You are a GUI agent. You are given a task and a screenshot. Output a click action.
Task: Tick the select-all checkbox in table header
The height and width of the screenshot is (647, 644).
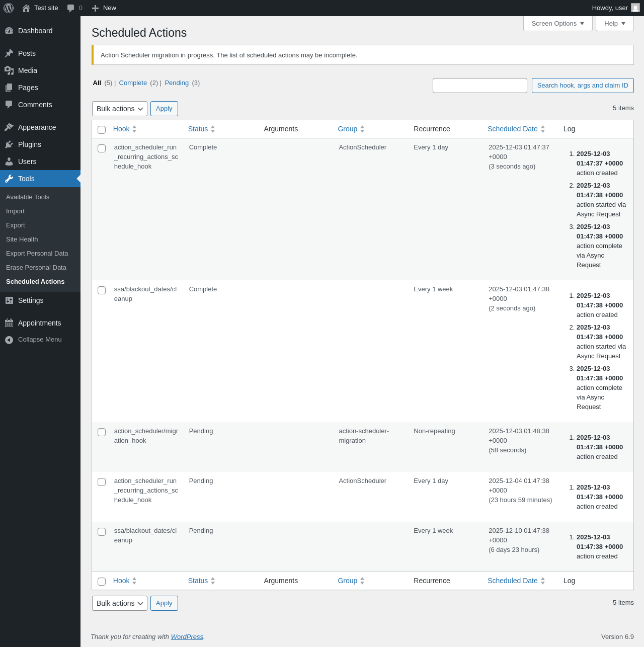click(102, 130)
